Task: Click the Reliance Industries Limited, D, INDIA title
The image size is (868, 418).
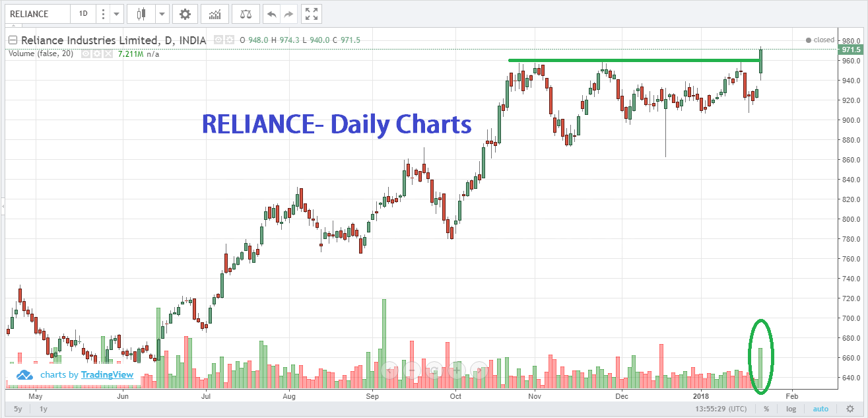Action: point(114,40)
